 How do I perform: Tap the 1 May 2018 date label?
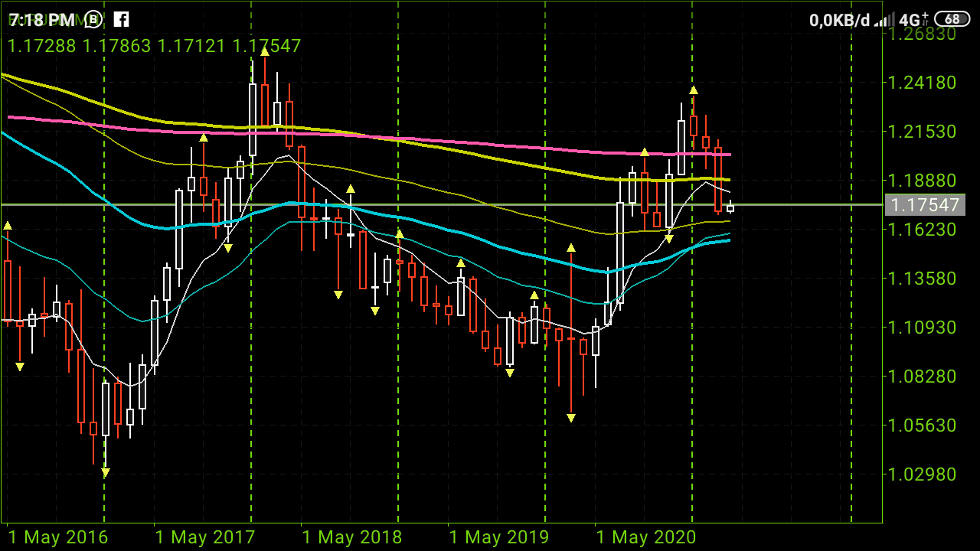pyautogui.click(x=352, y=537)
